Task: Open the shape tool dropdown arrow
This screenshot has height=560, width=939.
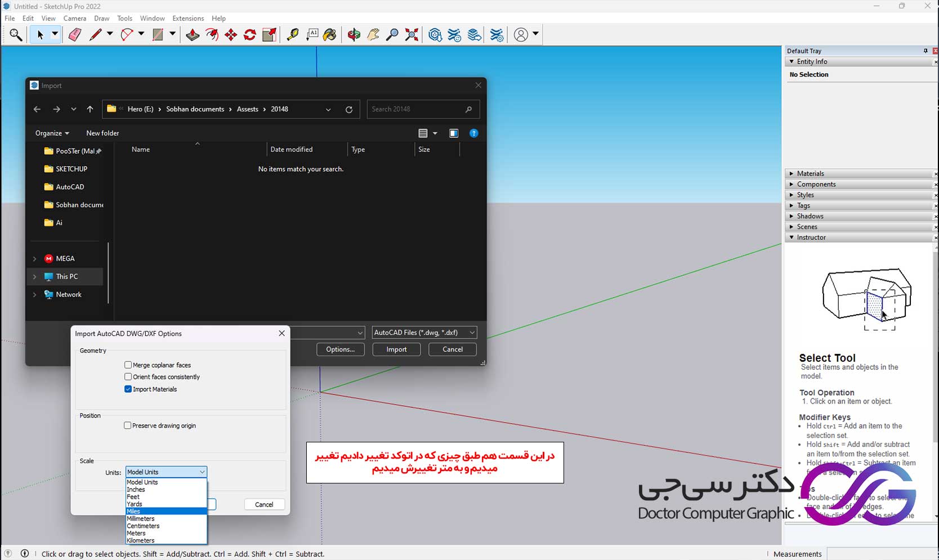Action: 173,34
